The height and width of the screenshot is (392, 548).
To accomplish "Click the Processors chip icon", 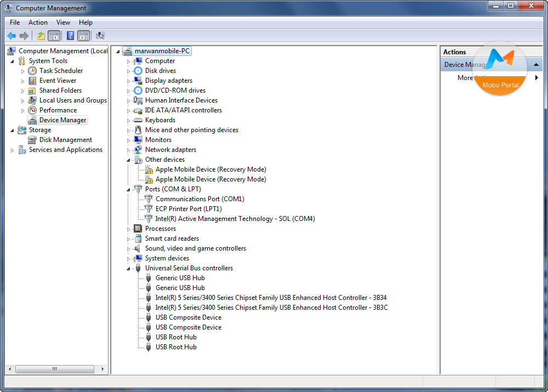I will point(138,229).
